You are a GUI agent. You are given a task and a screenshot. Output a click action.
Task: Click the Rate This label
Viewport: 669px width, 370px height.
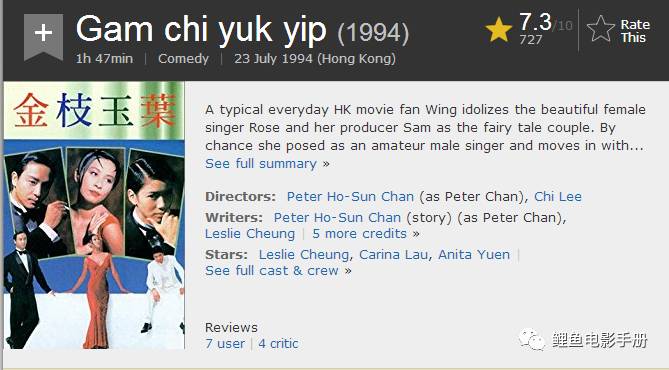click(x=635, y=31)
